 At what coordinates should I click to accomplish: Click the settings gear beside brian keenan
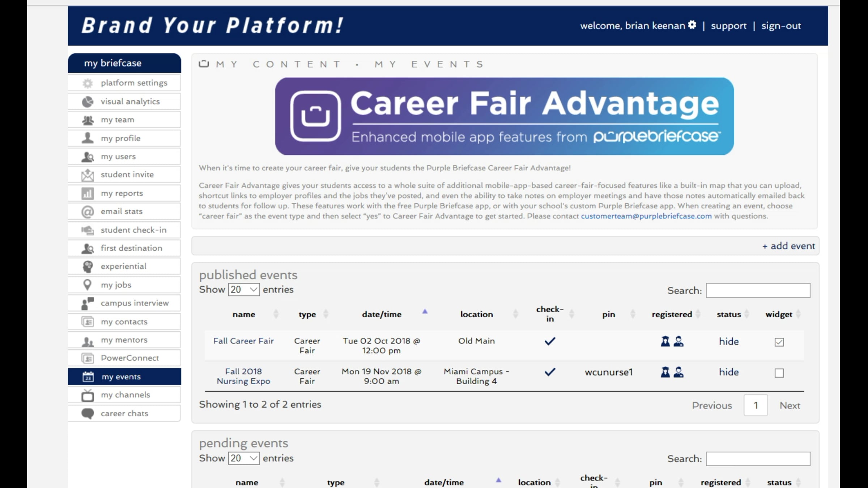pyautogui.click(x=692, y=25)
